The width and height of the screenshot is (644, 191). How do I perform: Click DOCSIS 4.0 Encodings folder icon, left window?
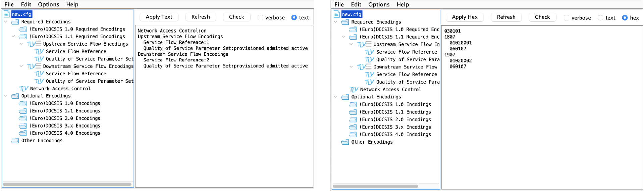(x=23, y=133)
